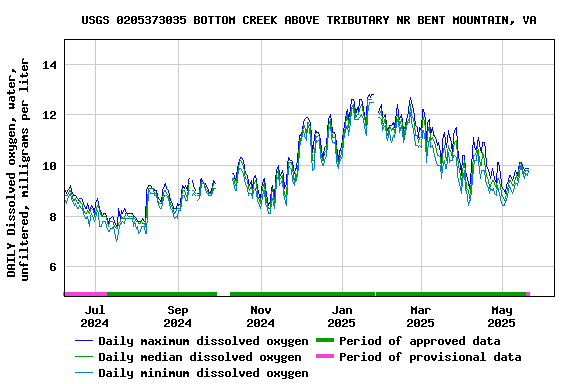The width and height of the screenshot is (576, 384).
Task: Click the y-axis value 8
Action: 53,216
